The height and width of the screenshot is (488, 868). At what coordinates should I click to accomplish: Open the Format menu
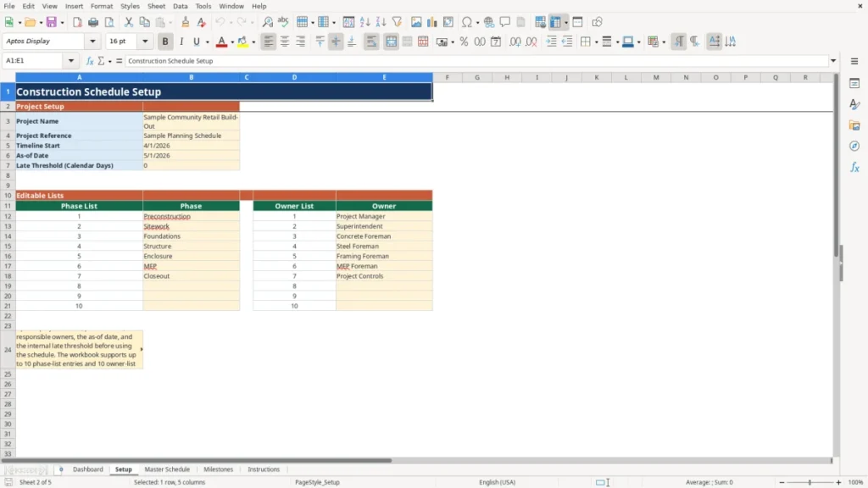point(102,6)
